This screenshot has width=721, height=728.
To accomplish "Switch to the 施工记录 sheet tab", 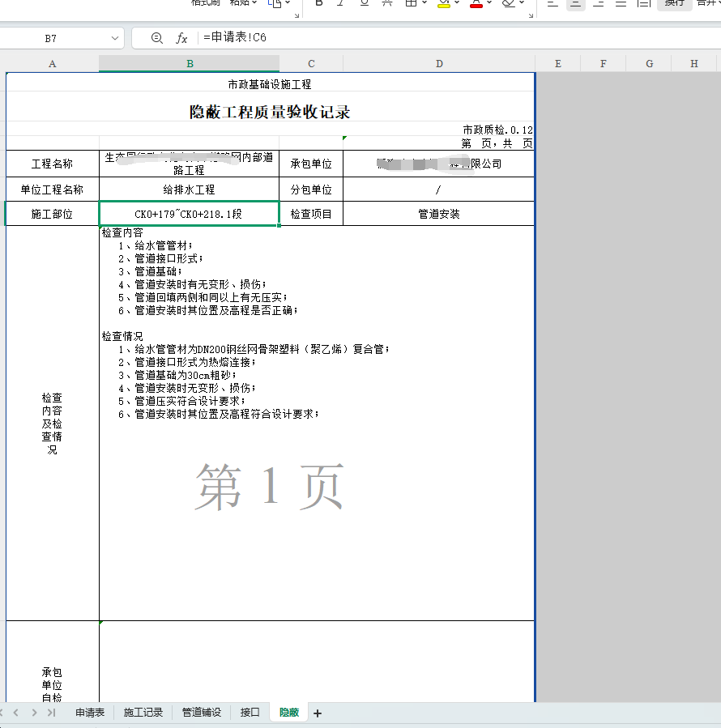I will tap(143, 713).
